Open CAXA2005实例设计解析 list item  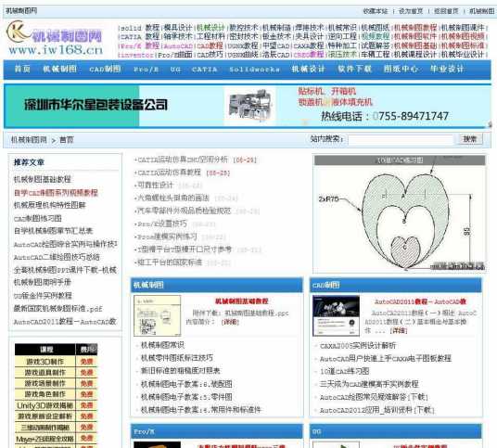[358, 345]
